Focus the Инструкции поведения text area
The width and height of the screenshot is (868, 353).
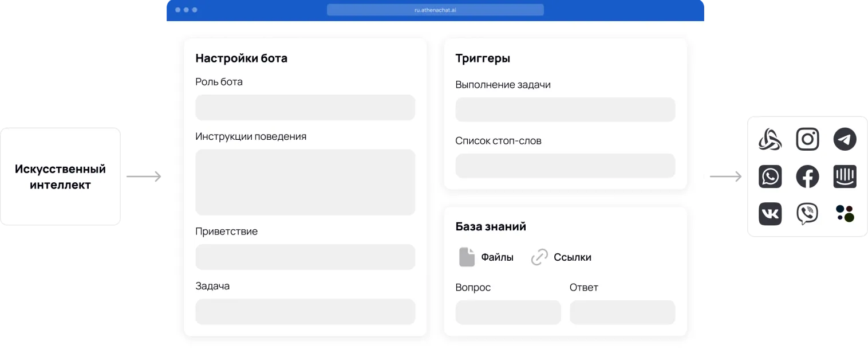[305, 182]
